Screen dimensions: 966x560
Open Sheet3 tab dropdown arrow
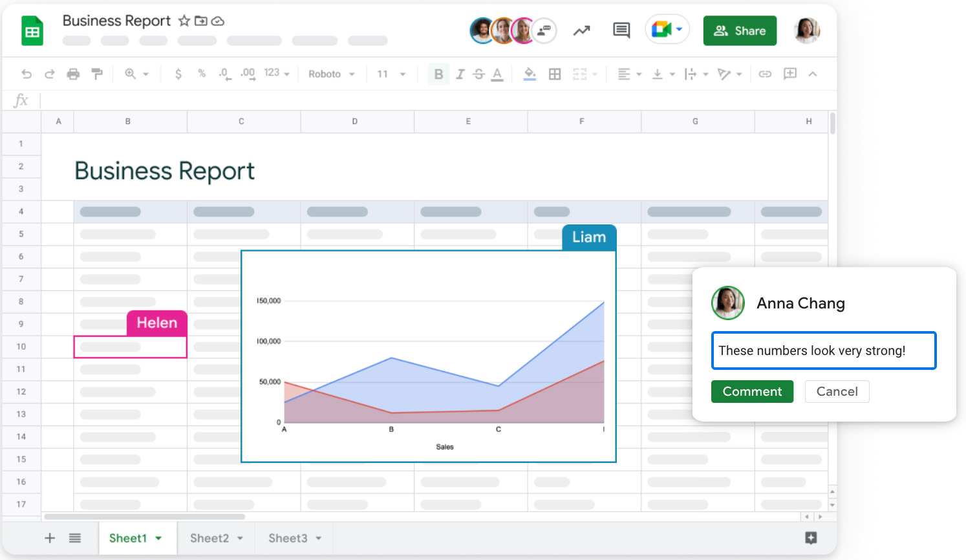point(319,539)
